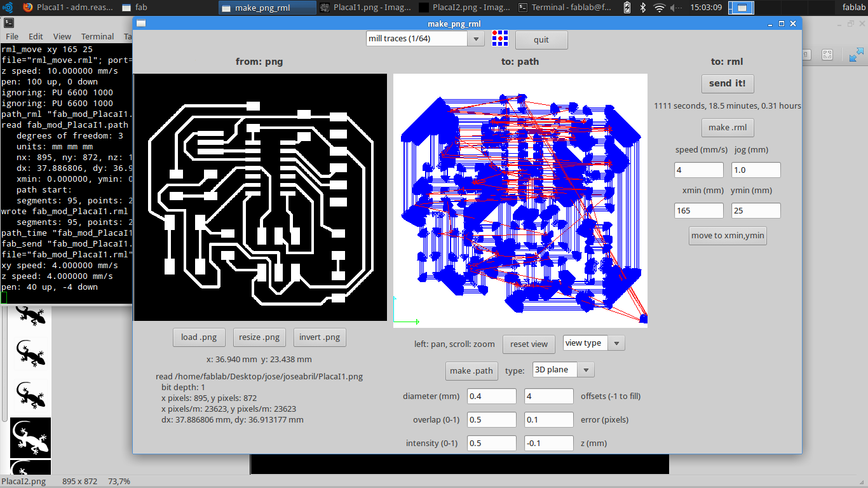The width and height of the screenshot is (868, 488).
Task: Click the xmin (mm) field showing 165
Action: (698, 210)
